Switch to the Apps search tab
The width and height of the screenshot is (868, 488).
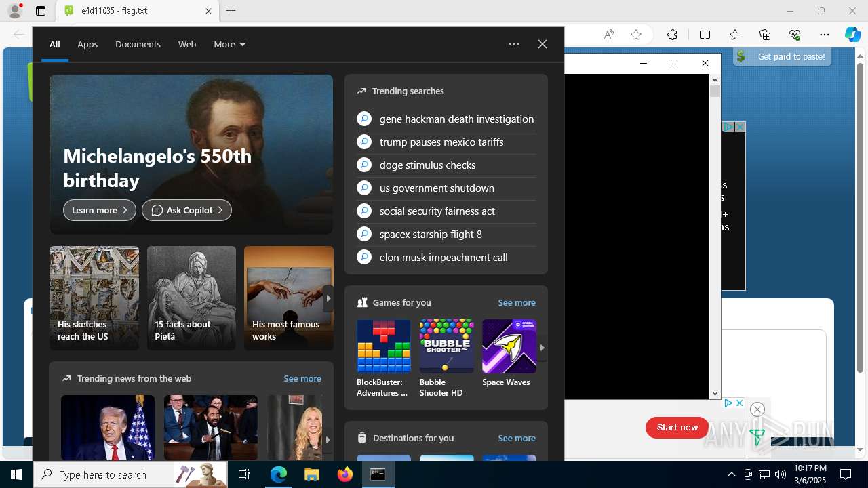pyautogui.click(x=87, y=44)
